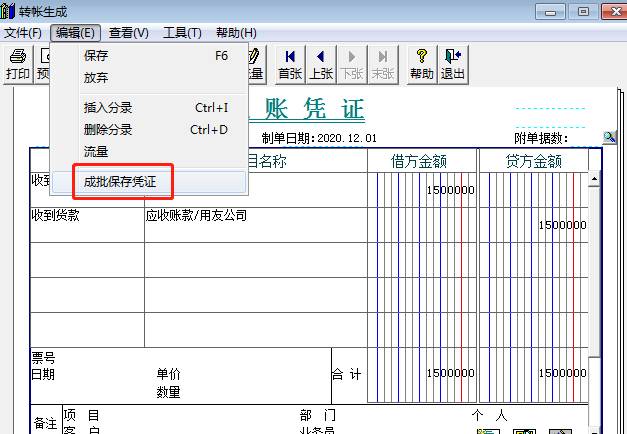This screenshot has height=434, width=627.
Task: Close the 转帐生成 window
Action: tap(615, 12)
